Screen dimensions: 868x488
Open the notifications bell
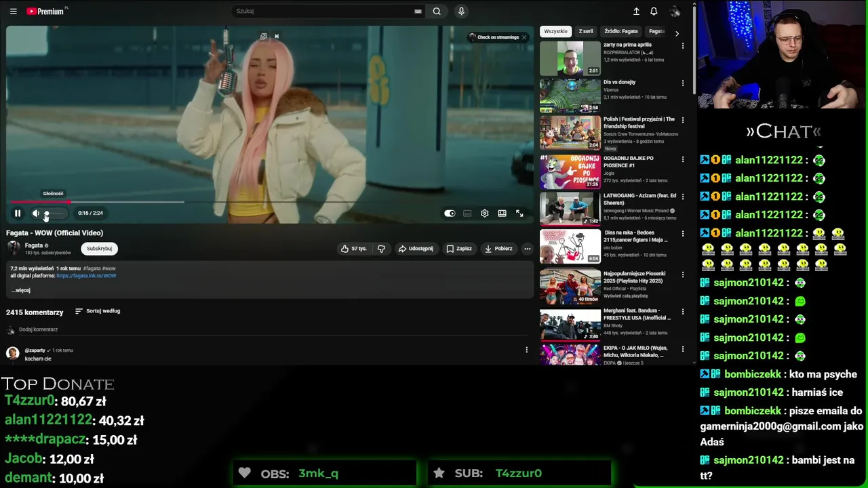click(x=654, y=11)
